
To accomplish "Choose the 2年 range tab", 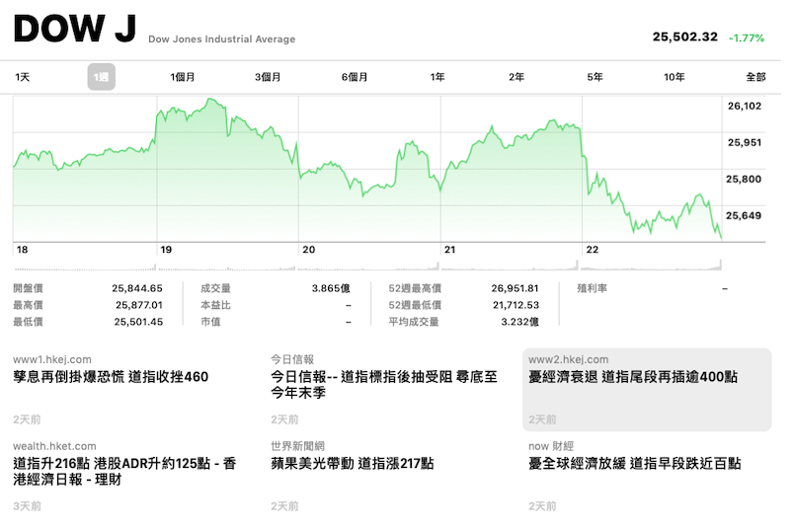I will coord(516,77).
